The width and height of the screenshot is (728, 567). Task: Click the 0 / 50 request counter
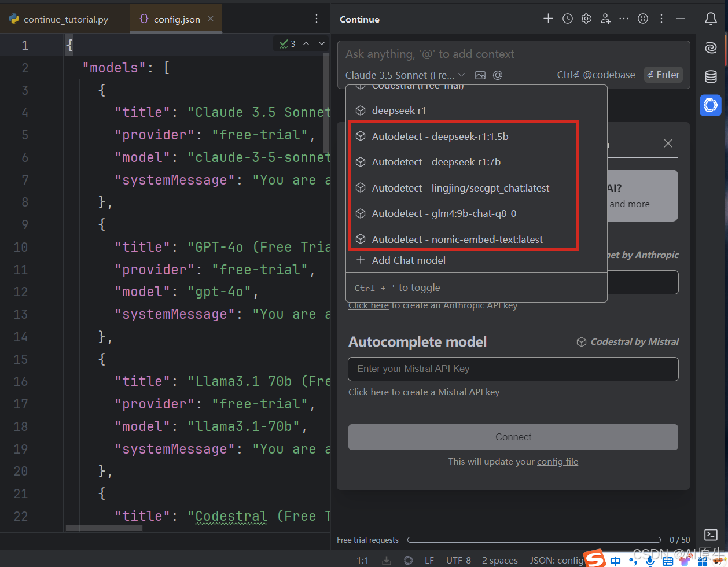click(x=680, y=540)
